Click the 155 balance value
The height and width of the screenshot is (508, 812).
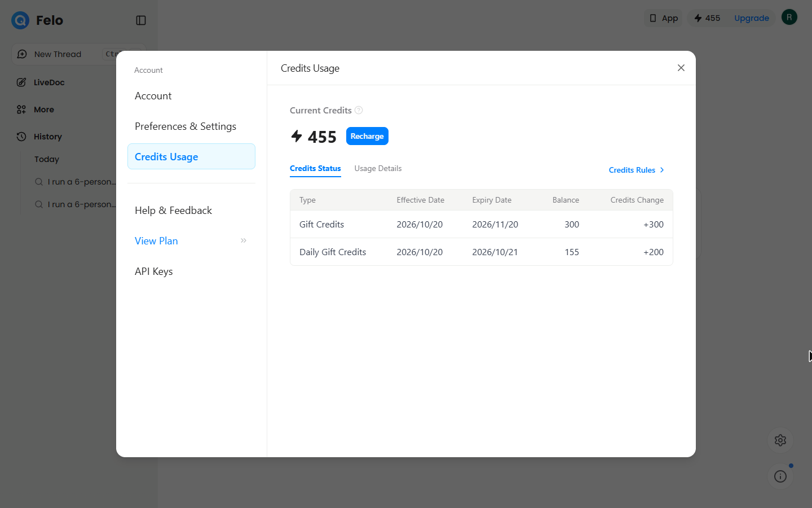point(572,252)
